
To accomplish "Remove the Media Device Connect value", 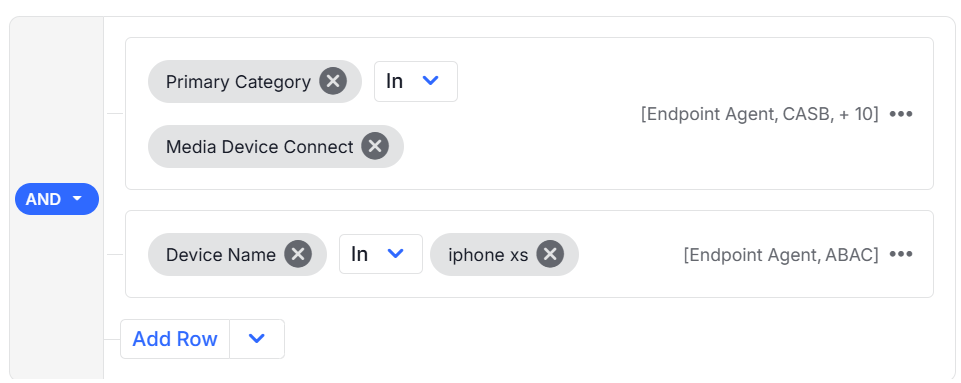I will tap(375, 146).
